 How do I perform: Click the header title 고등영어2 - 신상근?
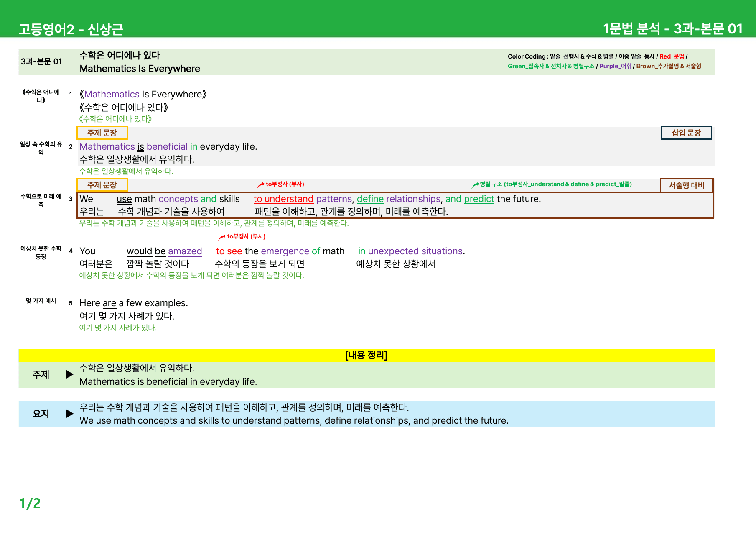click(71, 29)
